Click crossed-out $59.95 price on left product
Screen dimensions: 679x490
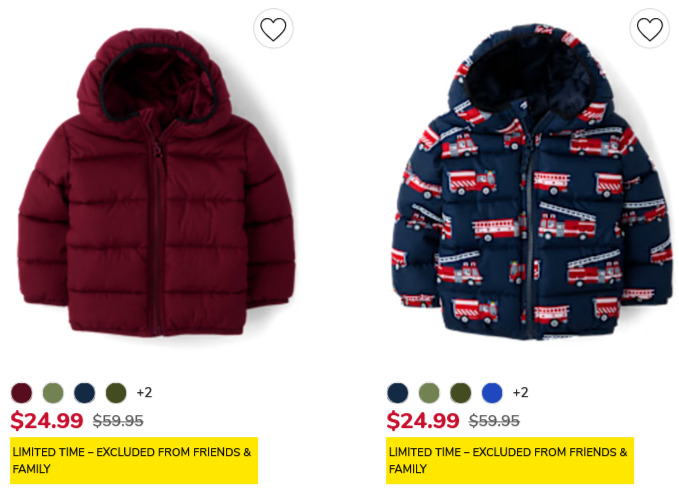[x=118, y=421]
